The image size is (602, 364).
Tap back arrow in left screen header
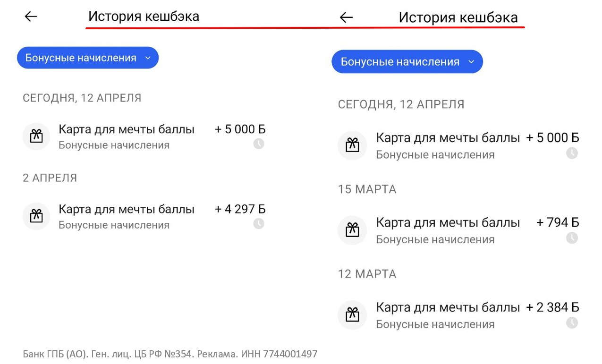(31, 17)
